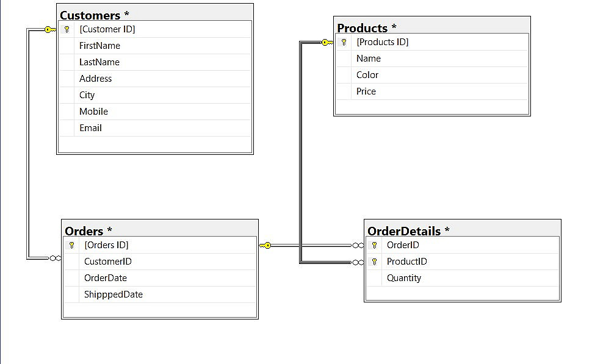
Task: Click the relationship key endpoint at the Orders table
Action: pos(265,245)
